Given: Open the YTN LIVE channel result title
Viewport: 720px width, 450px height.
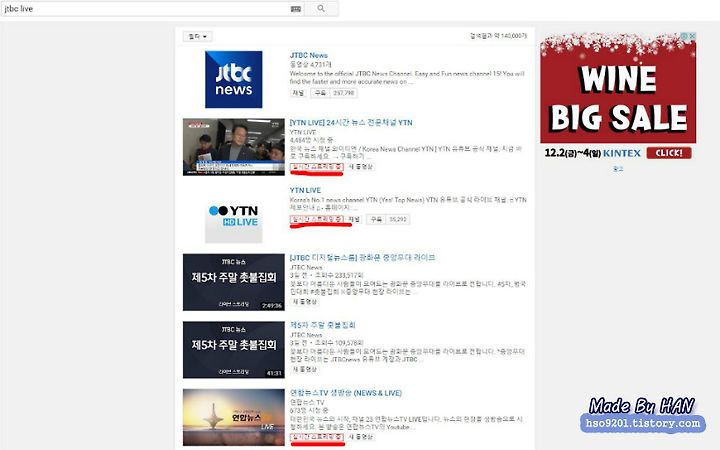Looking at the screenshot, I should [305, 190].
